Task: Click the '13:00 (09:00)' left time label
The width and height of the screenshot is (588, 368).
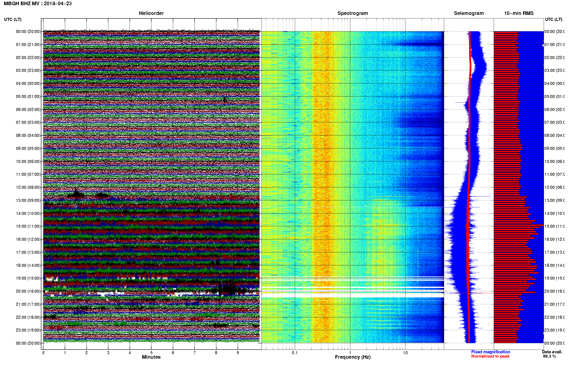Action: pyautogui.click(x=28, y=200)
